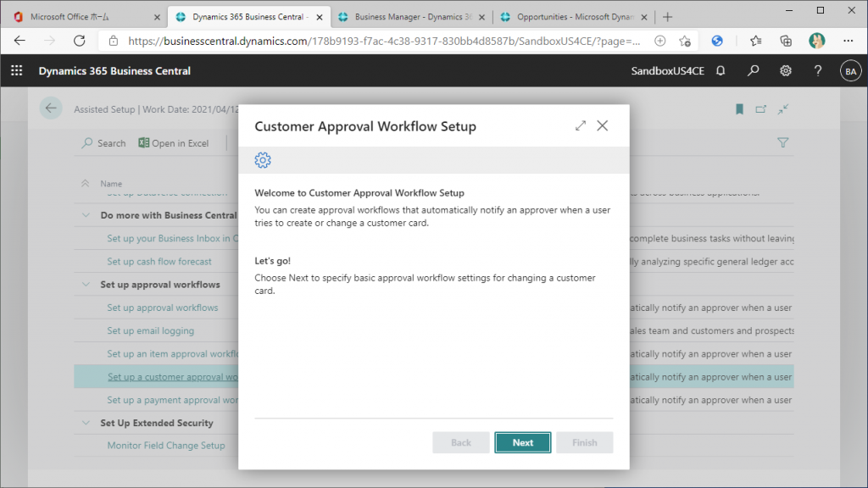Collapse all groups using the Name column chevron
The height and width of the screenshot is (488, 868).
point(86,183)
